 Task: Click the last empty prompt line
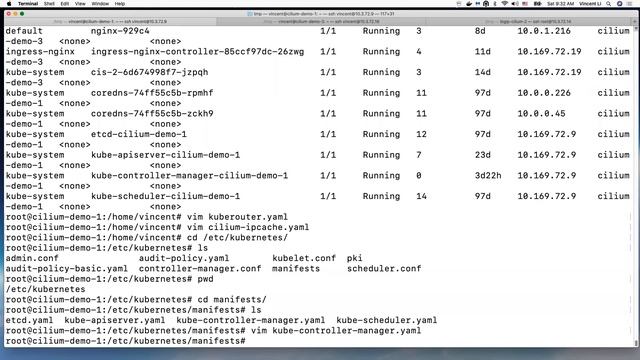pos(126,341)
